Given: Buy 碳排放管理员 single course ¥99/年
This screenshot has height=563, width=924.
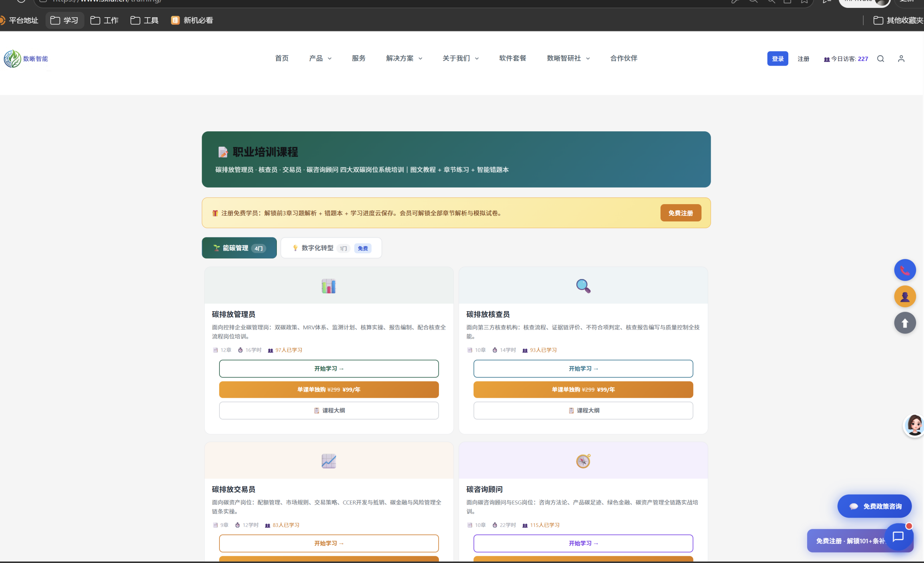Looking at the screenshot, I should 328,390.
